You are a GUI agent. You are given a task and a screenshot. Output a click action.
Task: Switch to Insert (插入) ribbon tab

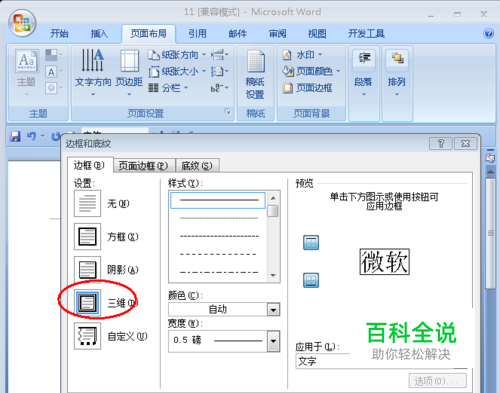(99, 34)
